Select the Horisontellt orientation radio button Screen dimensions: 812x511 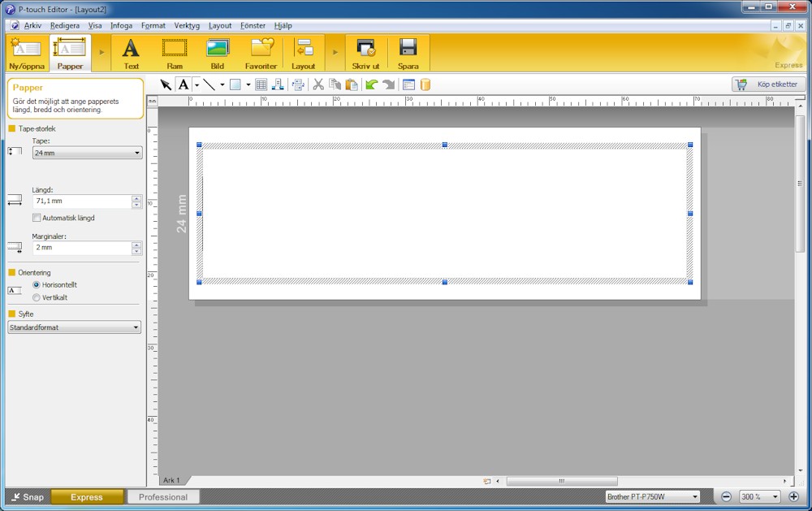click(x=37, y=285)
